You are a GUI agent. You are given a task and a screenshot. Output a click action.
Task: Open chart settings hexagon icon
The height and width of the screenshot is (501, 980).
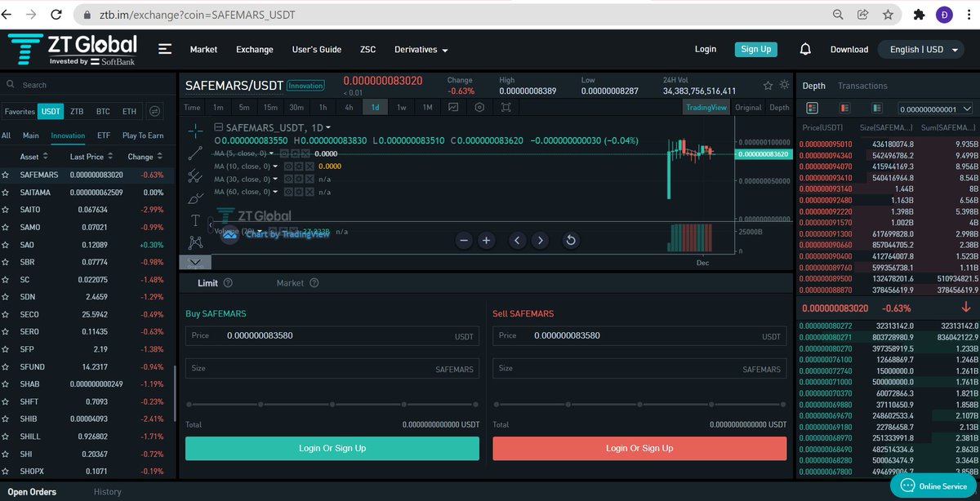(479, 107)
